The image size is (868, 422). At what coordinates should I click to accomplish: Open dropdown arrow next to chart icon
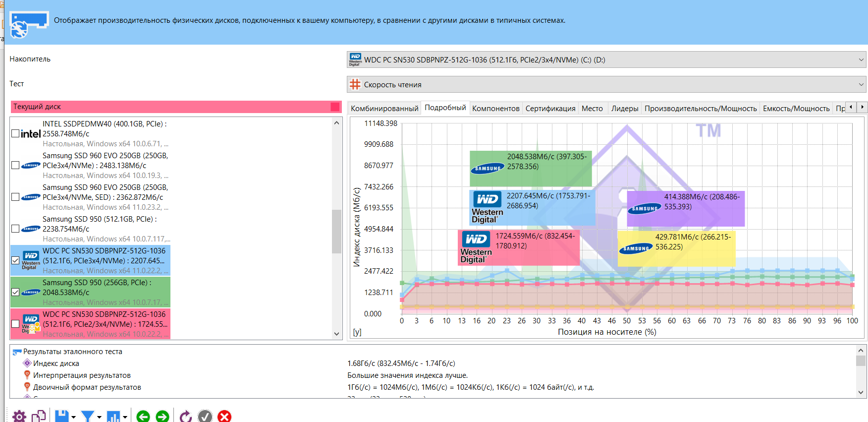pos(125,417)
